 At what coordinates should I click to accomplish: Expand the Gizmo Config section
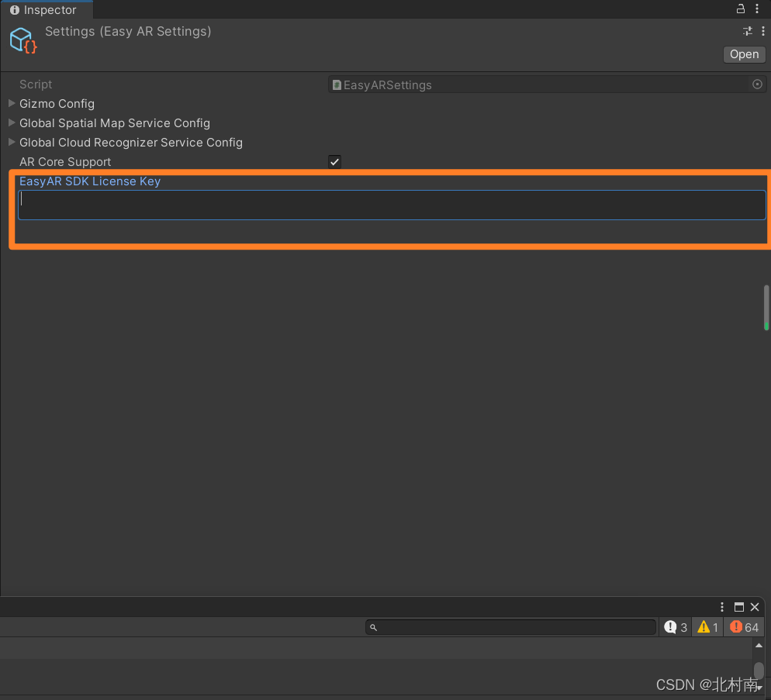pos(12,103)
